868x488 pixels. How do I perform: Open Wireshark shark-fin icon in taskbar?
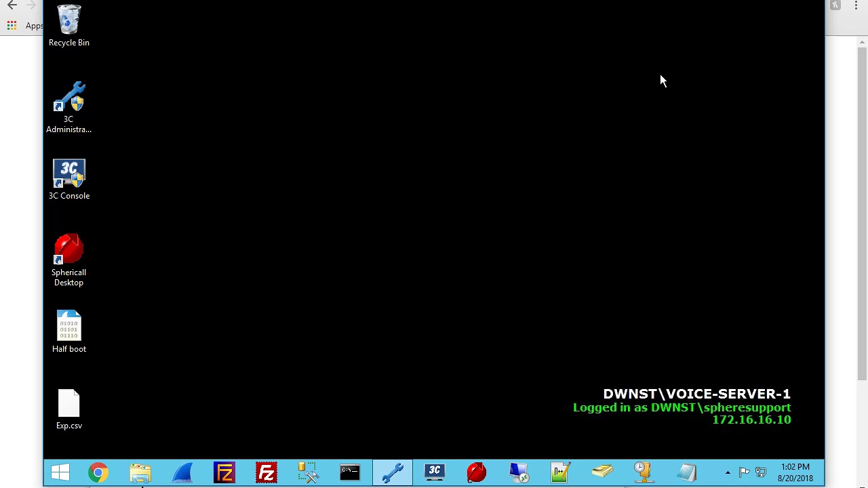coord(182,472)
